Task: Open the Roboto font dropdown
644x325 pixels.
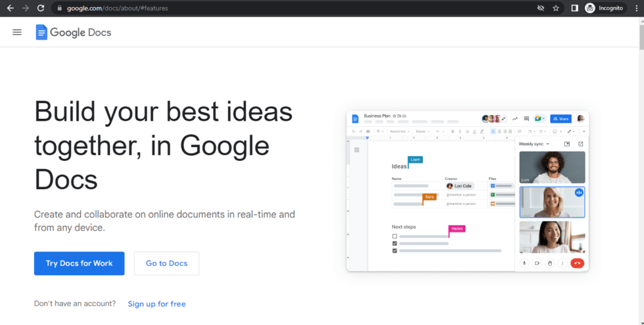Action: pyautogui.click(x=422, y=131)
